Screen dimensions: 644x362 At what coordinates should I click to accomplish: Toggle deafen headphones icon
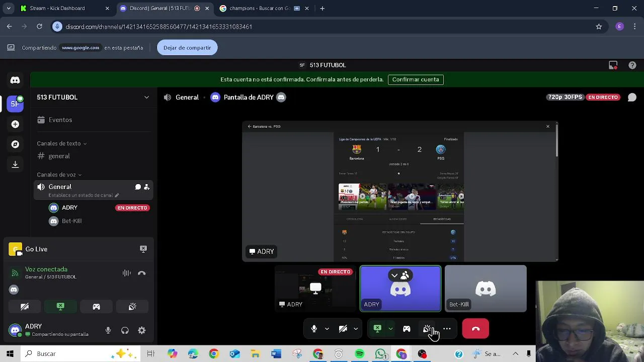[125, 330]
